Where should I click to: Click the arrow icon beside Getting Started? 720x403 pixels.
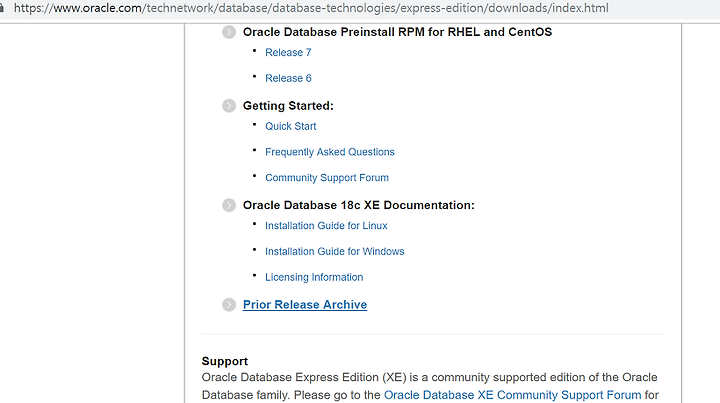pos(229,106)
